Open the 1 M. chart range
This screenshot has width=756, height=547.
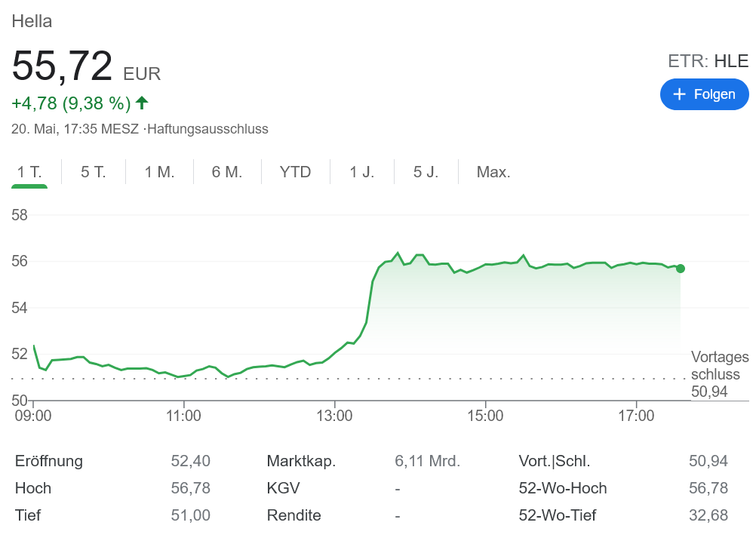[160, 172]
